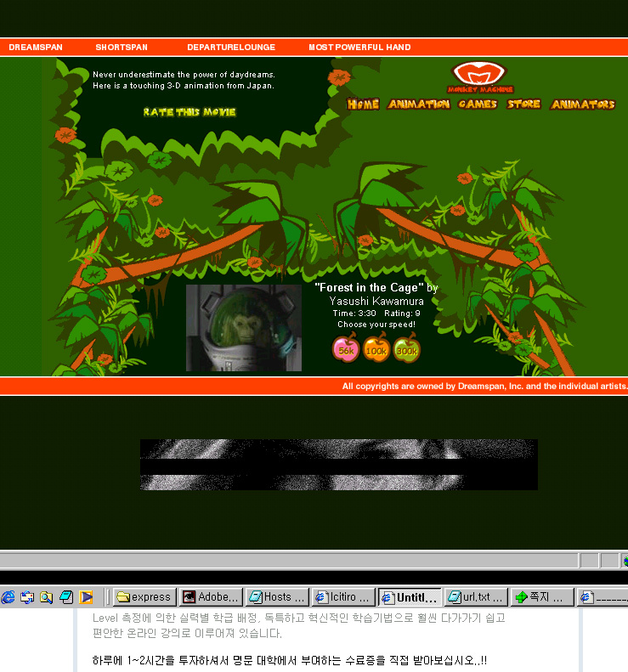
Task: Switch to the url.txt taskbar window
Action: (x=476, y=597)
